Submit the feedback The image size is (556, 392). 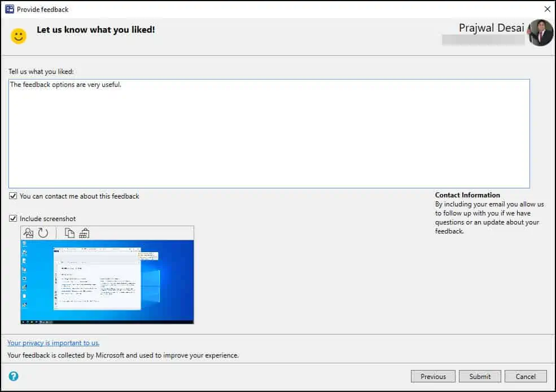point(480,376)
